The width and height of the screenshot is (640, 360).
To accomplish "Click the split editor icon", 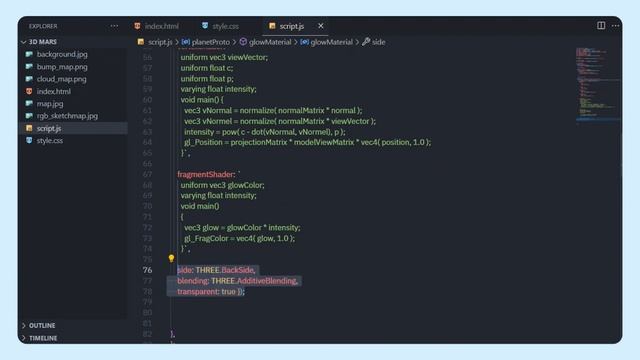I will coord(601,26).
